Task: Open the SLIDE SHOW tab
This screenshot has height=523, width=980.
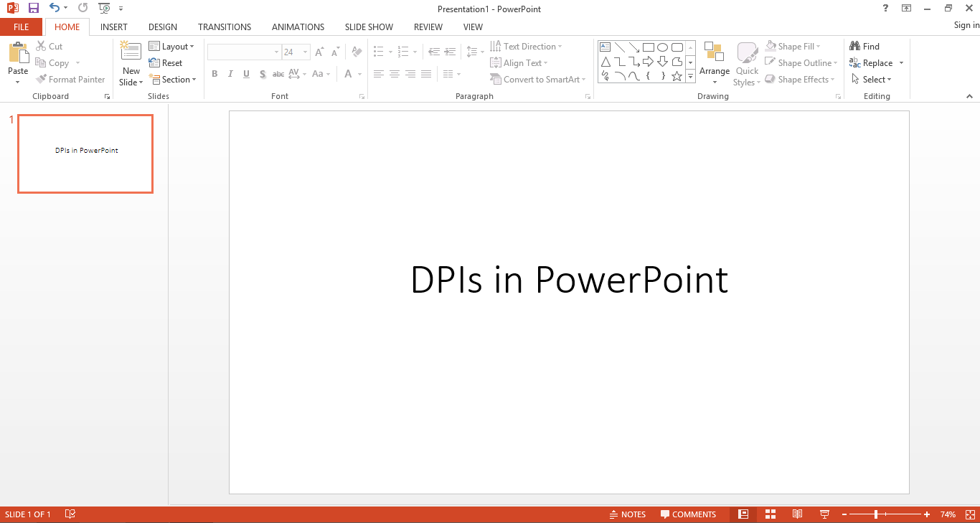Action: pyautogui.click(x=369, y=27)
